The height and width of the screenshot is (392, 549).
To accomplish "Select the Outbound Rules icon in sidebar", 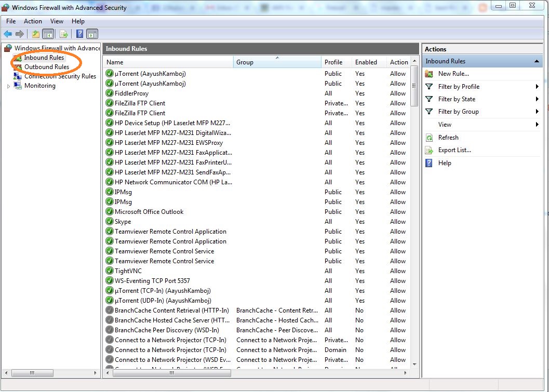I will (18, 66).
